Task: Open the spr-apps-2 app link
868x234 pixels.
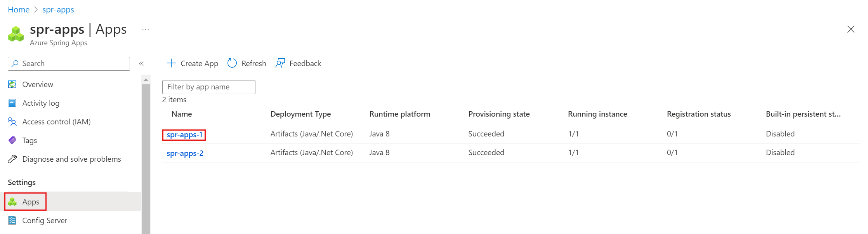Action: click(185, 153)
